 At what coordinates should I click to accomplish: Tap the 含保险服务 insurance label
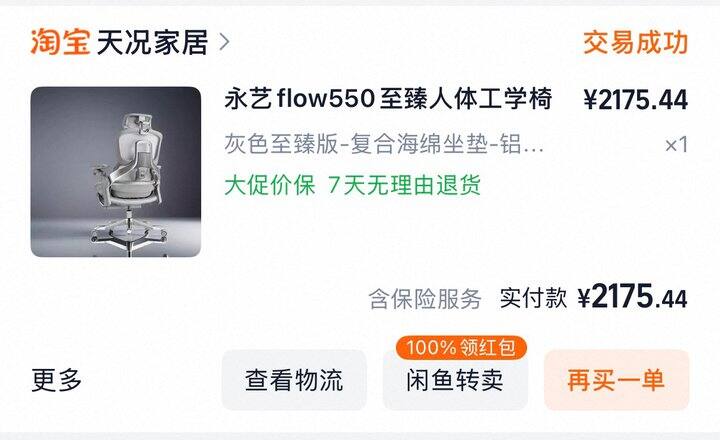coord(425,299)
